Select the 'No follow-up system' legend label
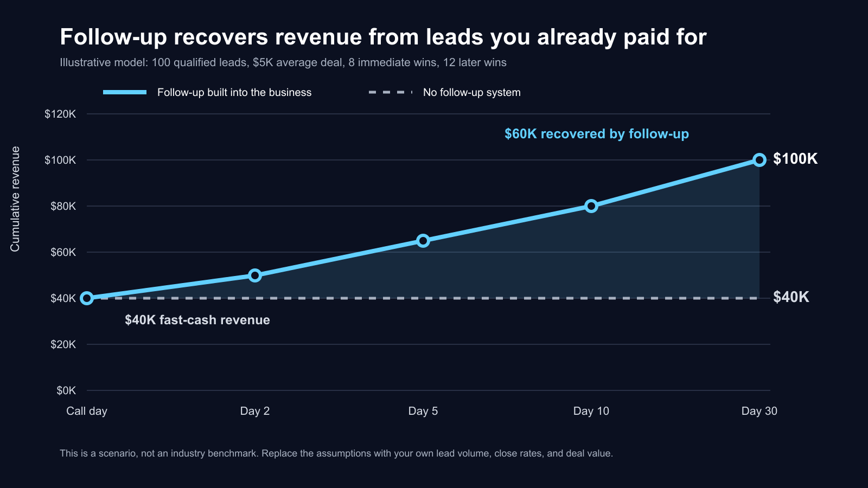The height and width of the screenshot is (488, 868). 472,93
